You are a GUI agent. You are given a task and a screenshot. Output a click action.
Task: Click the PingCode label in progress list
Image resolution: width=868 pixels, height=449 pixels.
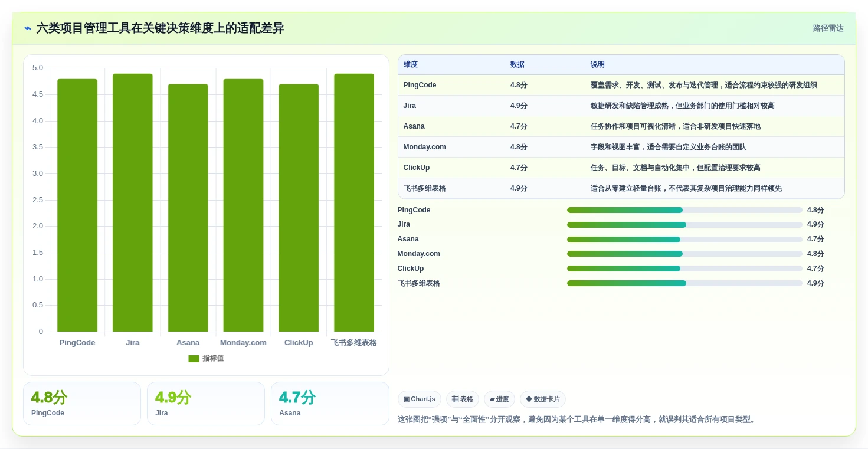click(414, 210)
